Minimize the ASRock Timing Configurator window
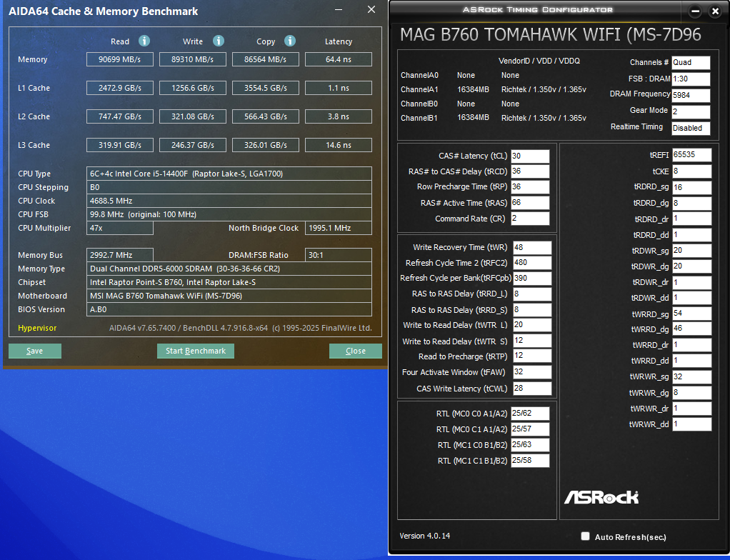 [695, 11]
